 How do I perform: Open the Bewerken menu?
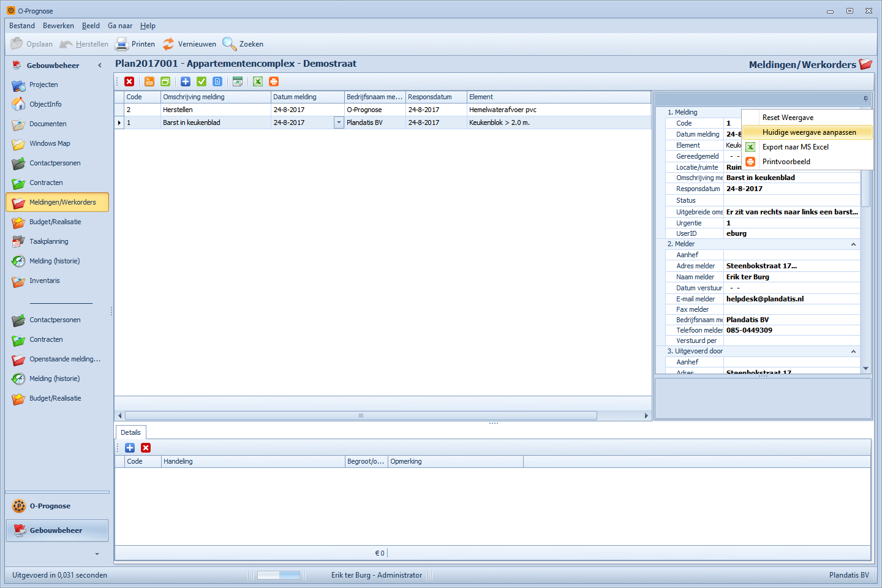[58, 26]
